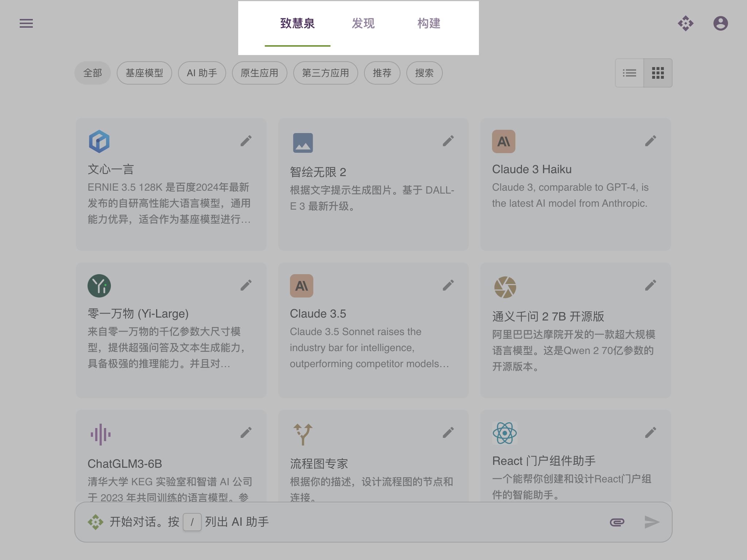Edit the 流程图专家 card pencil icon
Screen dimensions: 747x560
point(448,432)
